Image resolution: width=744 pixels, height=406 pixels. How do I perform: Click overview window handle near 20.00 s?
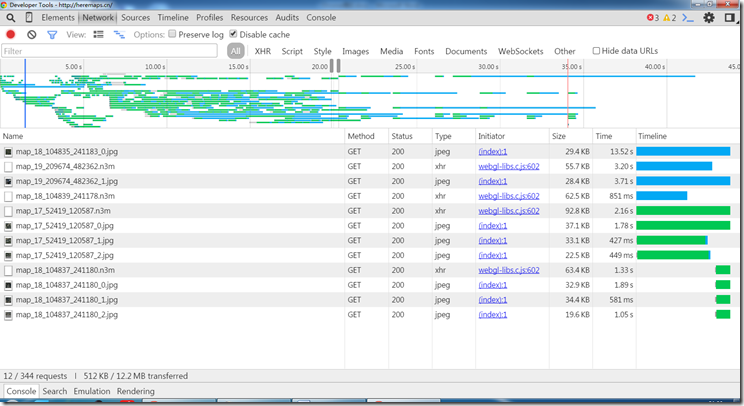point(332,66)
